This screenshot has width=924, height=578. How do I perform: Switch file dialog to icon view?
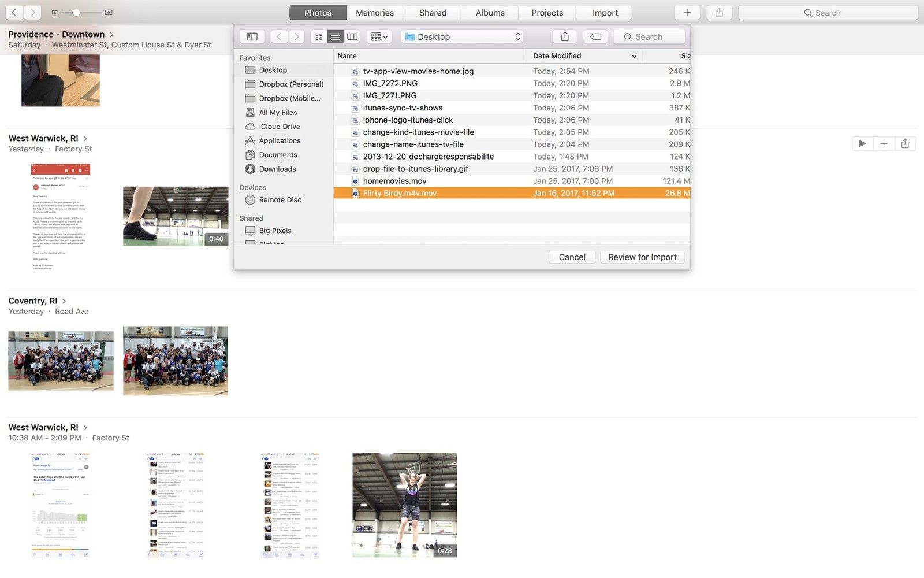coord(319,36)
